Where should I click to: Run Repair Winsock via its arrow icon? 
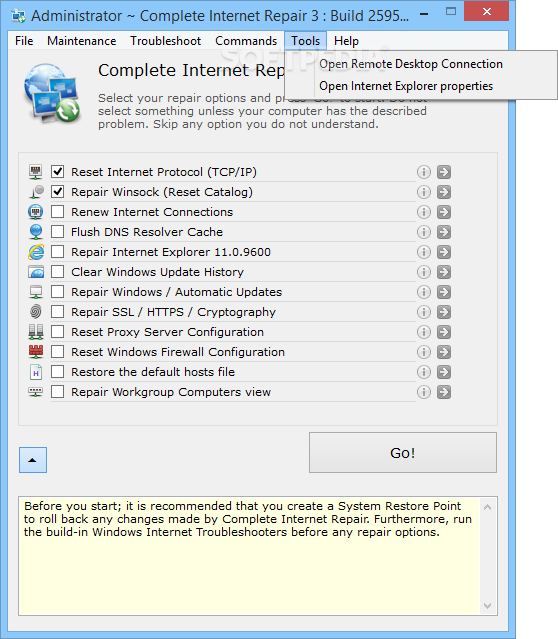444,192
